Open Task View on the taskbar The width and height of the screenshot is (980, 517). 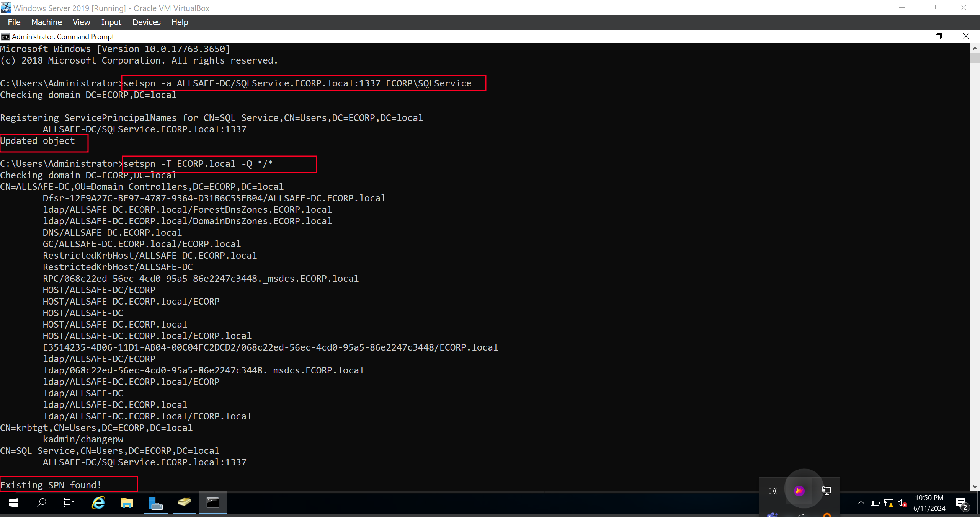pos(69,503)
